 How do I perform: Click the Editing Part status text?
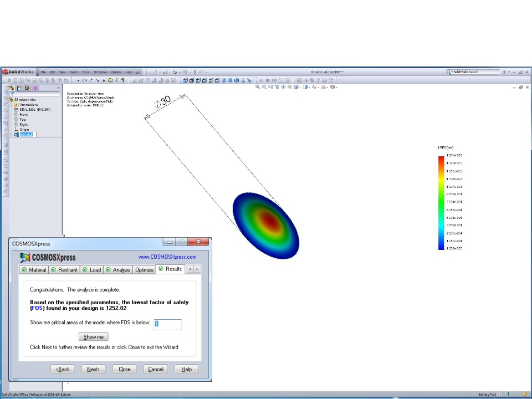click(487, 394)
